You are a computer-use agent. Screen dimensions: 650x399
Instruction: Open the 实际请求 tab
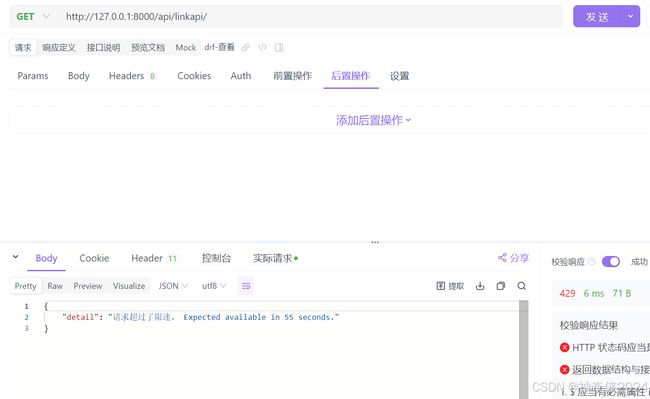[275, 258]
